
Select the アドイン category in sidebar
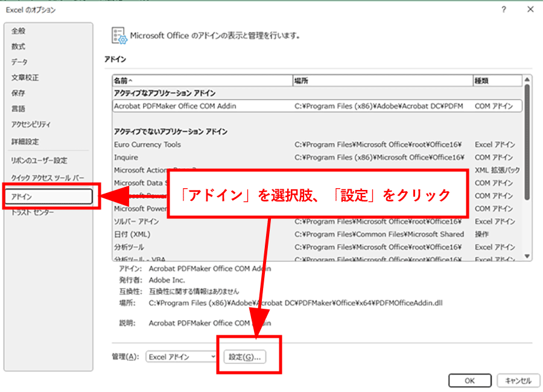tap(49, 197)
